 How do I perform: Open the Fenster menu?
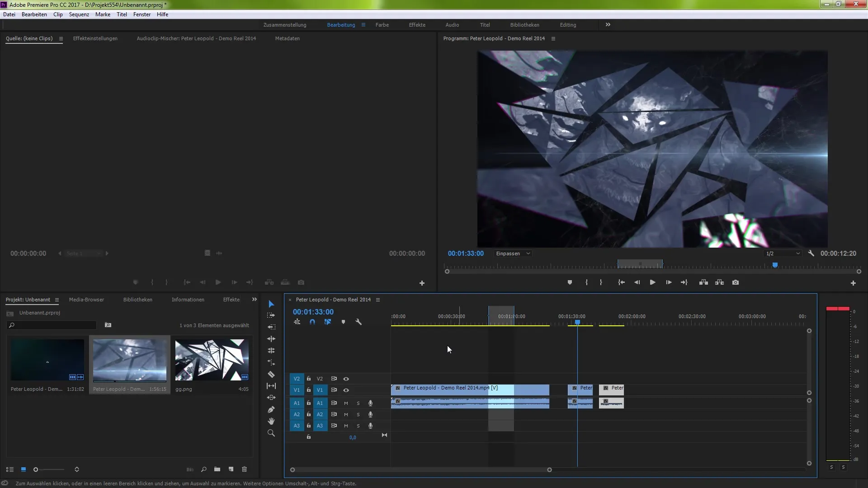click(x=142, y=14)
